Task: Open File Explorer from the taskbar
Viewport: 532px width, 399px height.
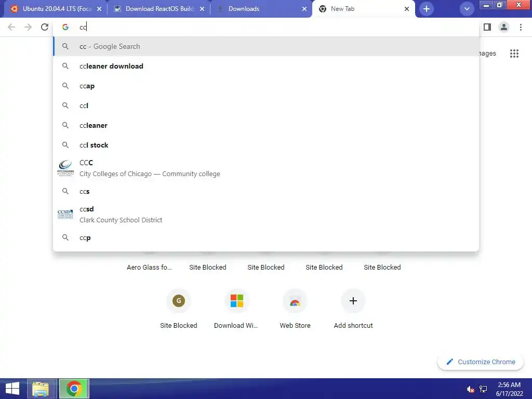Action: tap(41, 389)
